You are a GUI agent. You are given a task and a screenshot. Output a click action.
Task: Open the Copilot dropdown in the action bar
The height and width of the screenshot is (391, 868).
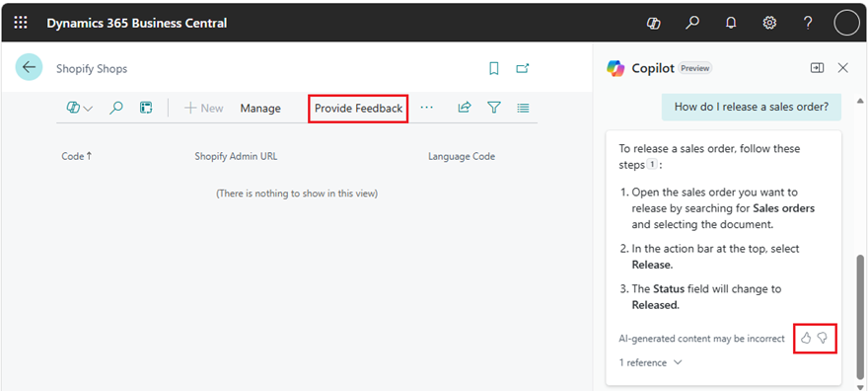80,108
